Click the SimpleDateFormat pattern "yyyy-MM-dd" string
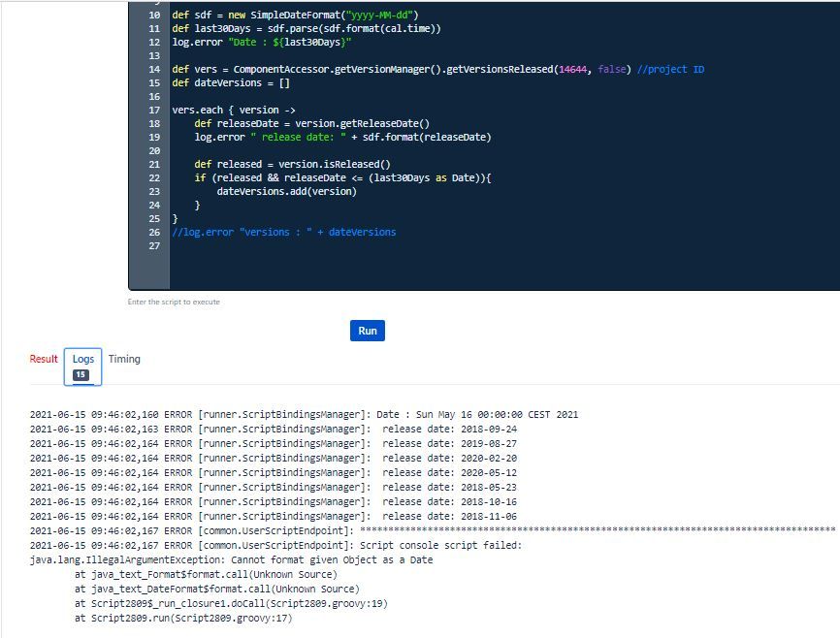Screen dimensions: 840x638 (378, 15)
